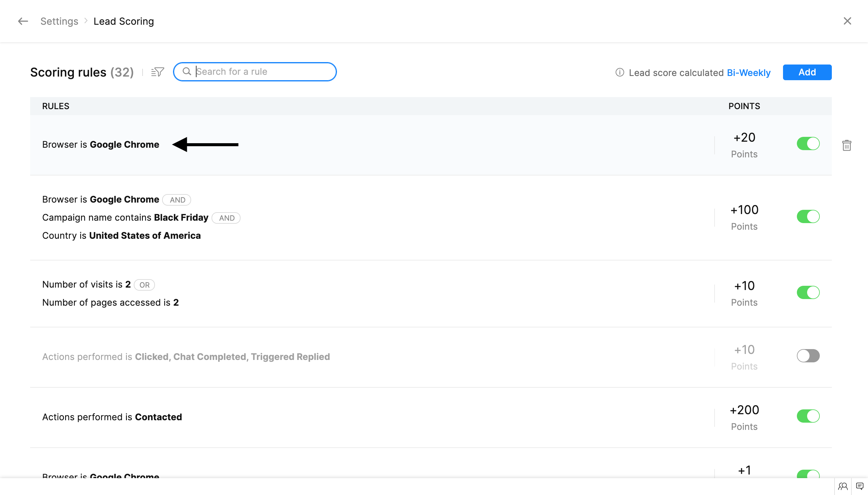Click the Add button
The height and width of the screenshot is (495, 868).
[x=807, y=72]
